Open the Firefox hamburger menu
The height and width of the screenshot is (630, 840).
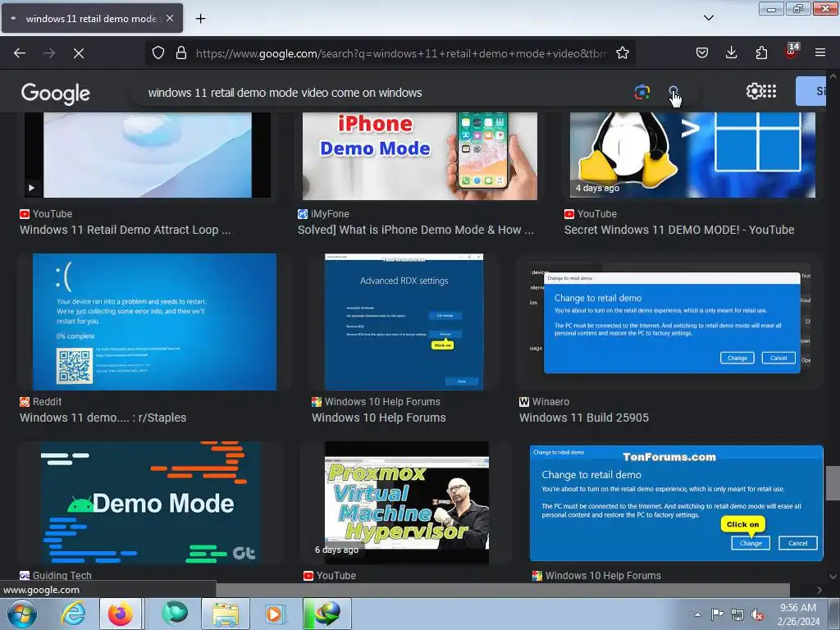[820, 52]
